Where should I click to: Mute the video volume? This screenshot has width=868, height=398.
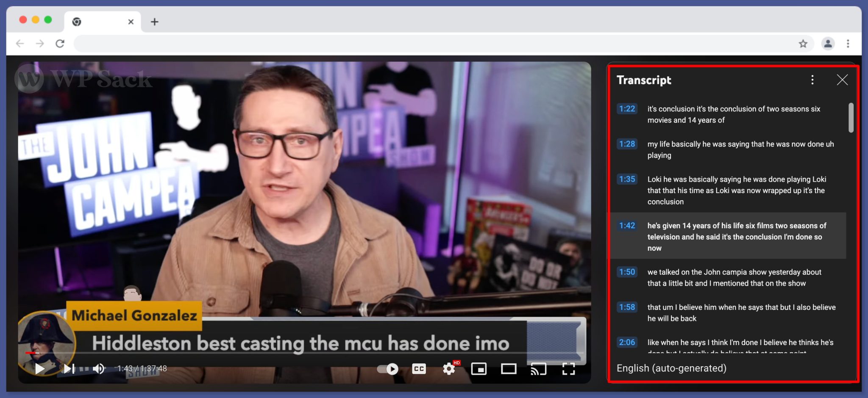click(x=99, y=369)
